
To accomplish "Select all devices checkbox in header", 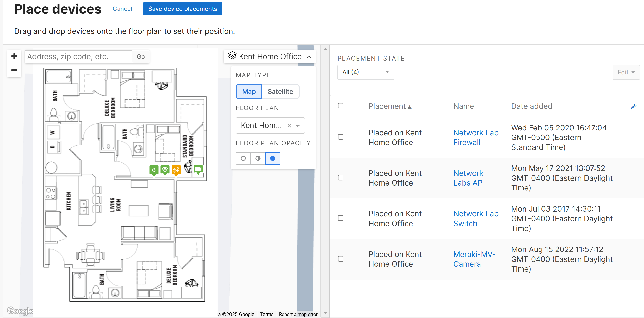I will click(341, 106).
